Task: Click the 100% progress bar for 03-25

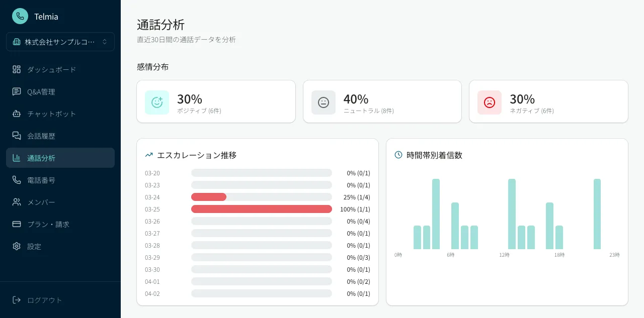Action: click(x=261, y=209)
